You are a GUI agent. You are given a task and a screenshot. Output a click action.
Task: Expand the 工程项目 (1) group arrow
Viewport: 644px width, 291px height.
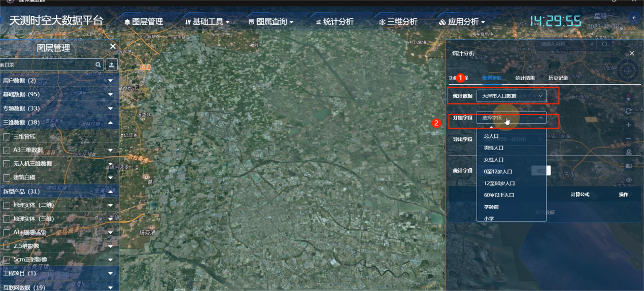coord(111,273)
